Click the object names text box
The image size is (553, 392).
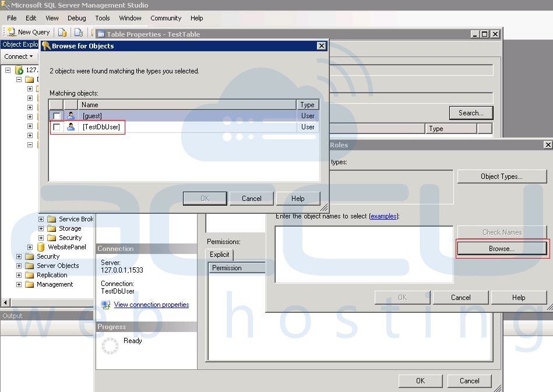coord(364,255)
